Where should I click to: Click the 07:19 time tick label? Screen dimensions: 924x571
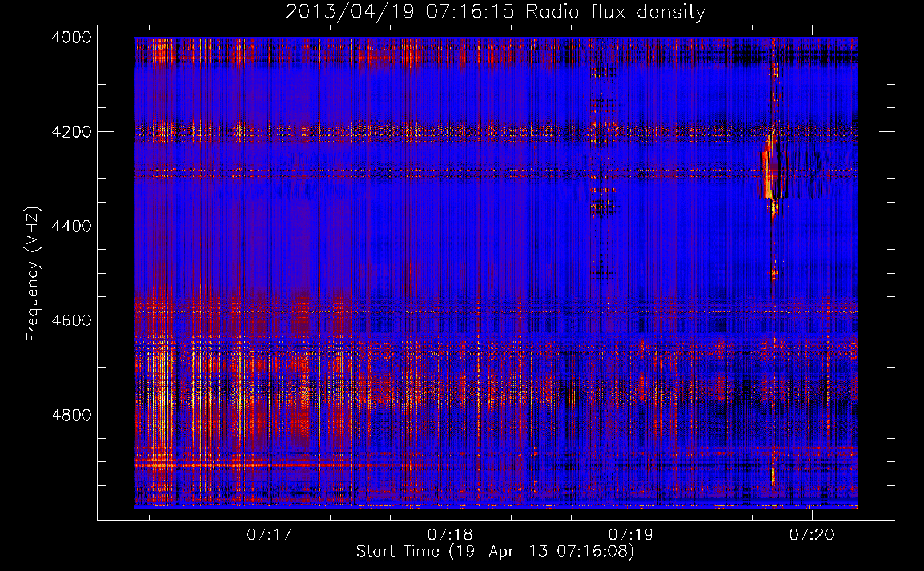(x=631, y=534)
